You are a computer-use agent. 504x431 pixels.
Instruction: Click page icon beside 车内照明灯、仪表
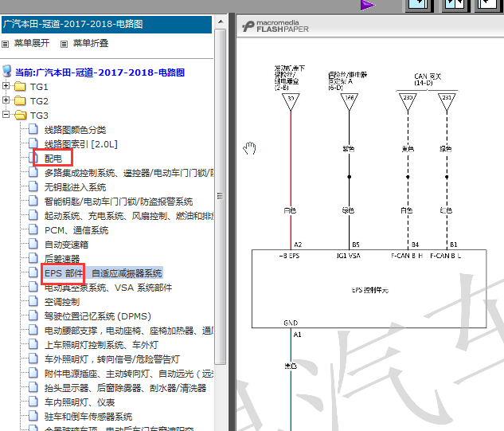pyautogui.click(x=33, y=401)
